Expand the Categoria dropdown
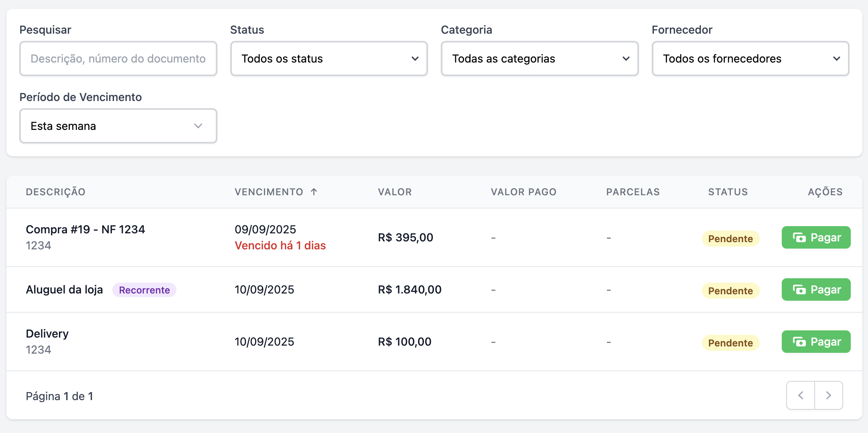868x433 pixels. point(539,59)
